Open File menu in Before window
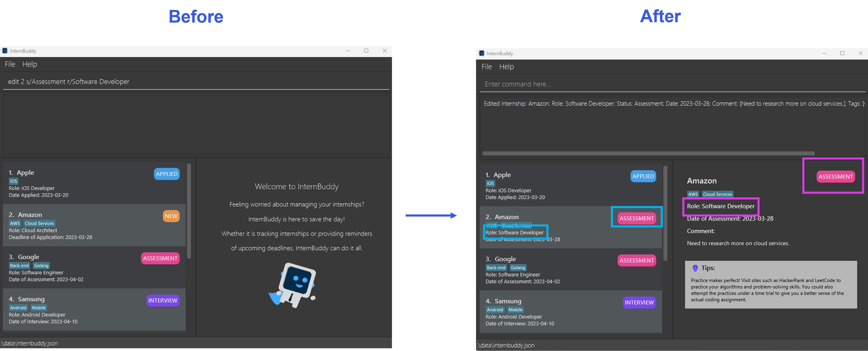The height and width of the screenshot is (351, 868). pos(10,64)
